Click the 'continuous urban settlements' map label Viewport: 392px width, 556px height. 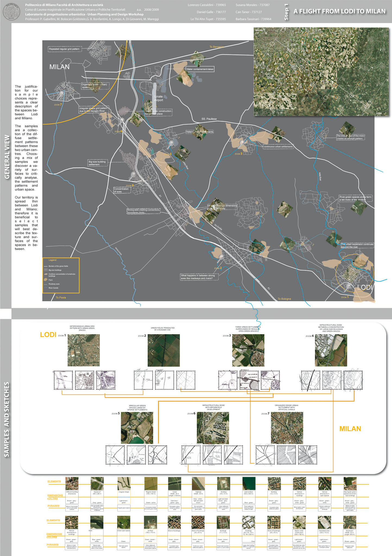click(278, 147)
